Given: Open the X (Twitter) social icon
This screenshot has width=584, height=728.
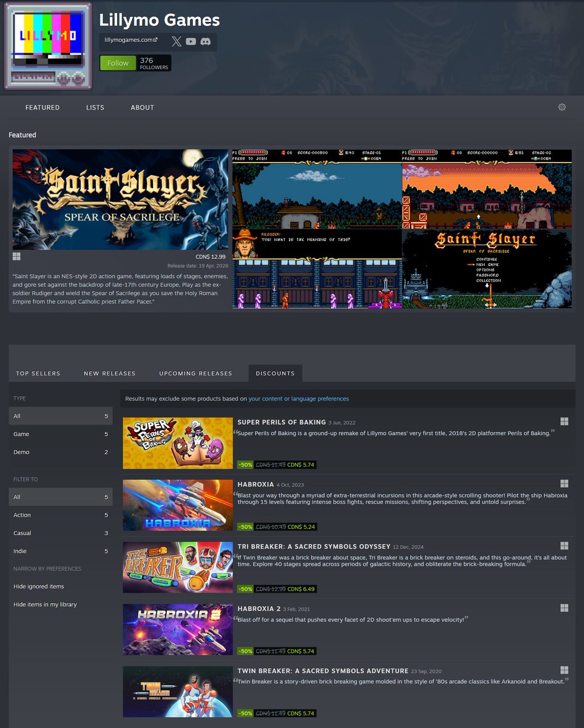Looking at the screenshot, I should (177, 41).
